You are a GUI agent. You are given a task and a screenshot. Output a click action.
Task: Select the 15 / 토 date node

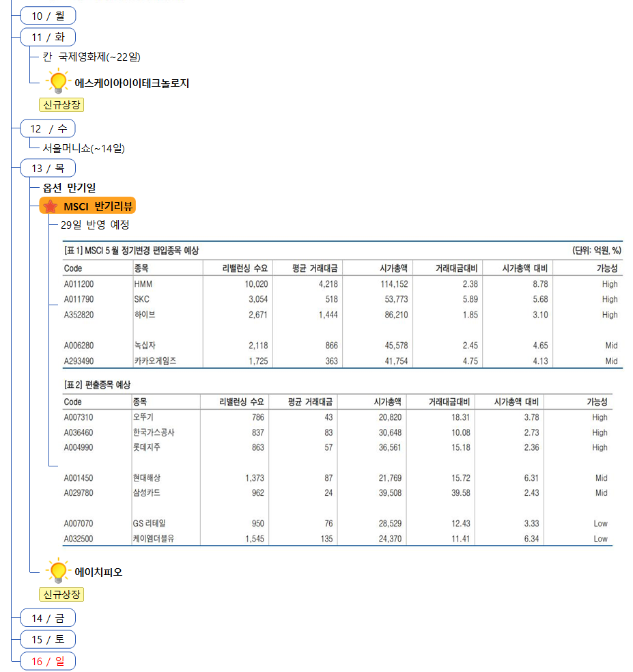point(48,639)
